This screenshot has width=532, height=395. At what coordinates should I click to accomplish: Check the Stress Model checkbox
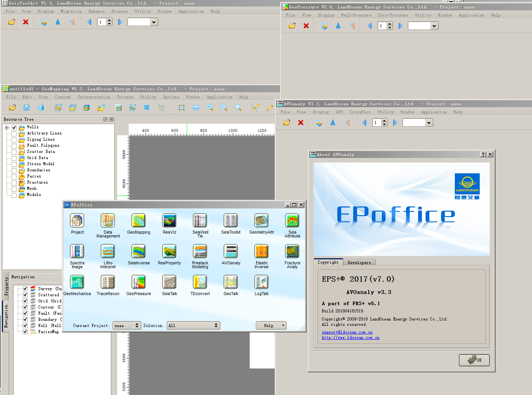[x=14, y=164]
